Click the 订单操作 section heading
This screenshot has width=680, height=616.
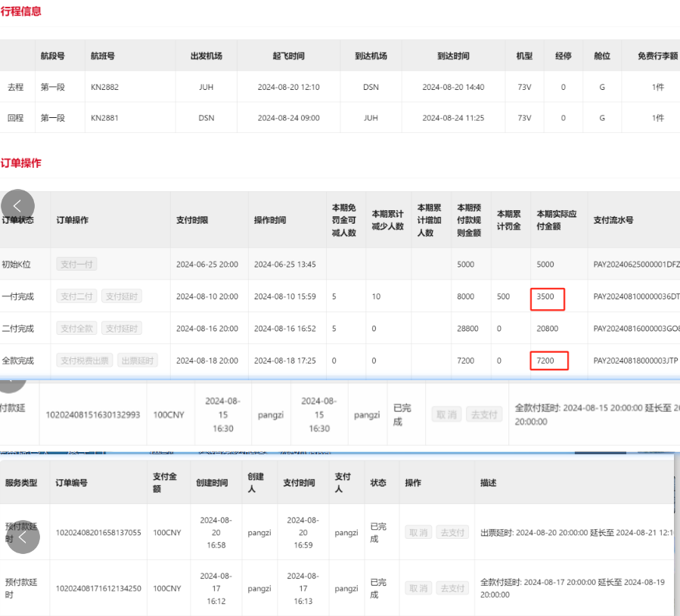pyautogui.click(x=21, y=163)
